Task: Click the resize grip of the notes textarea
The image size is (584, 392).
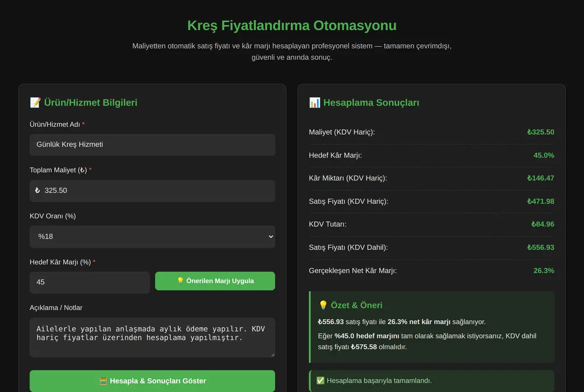Action: (272, 354)
